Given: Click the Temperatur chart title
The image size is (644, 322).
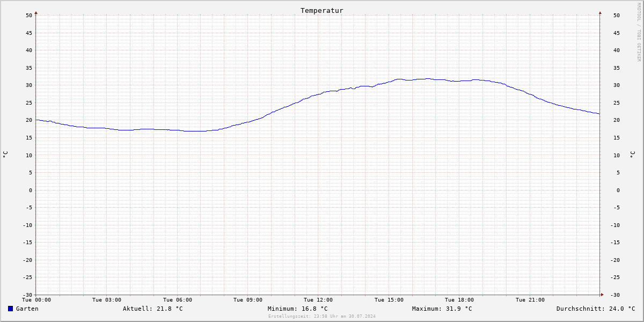Looking at the screenshot, I should 322,11.
